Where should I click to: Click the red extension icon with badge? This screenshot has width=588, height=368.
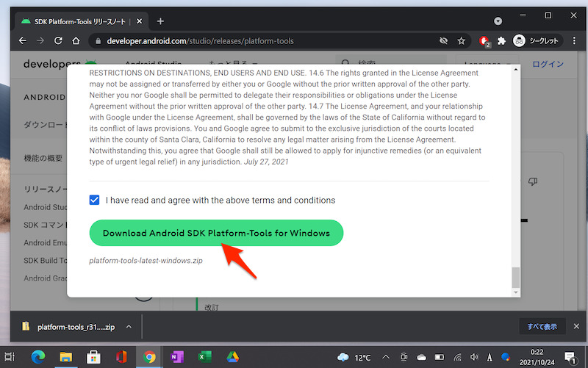coord(484,41)
